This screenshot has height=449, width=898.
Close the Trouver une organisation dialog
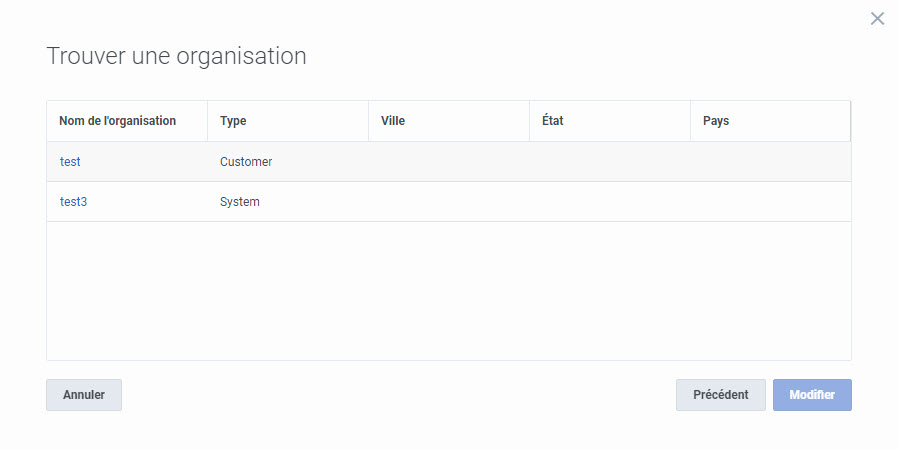[x=877, y=19]
